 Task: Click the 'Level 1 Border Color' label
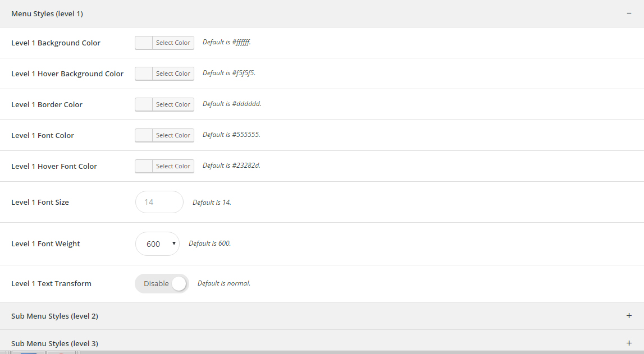(47, 104)
